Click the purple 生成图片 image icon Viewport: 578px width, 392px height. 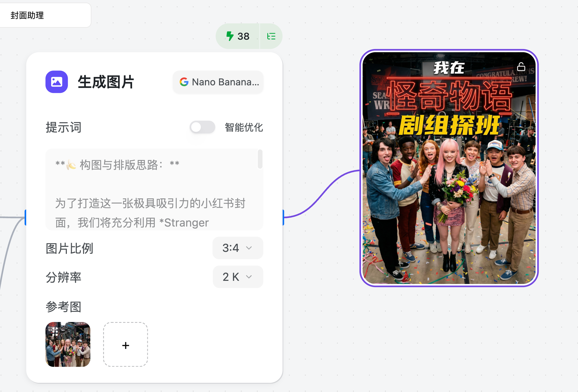[57, 82]
